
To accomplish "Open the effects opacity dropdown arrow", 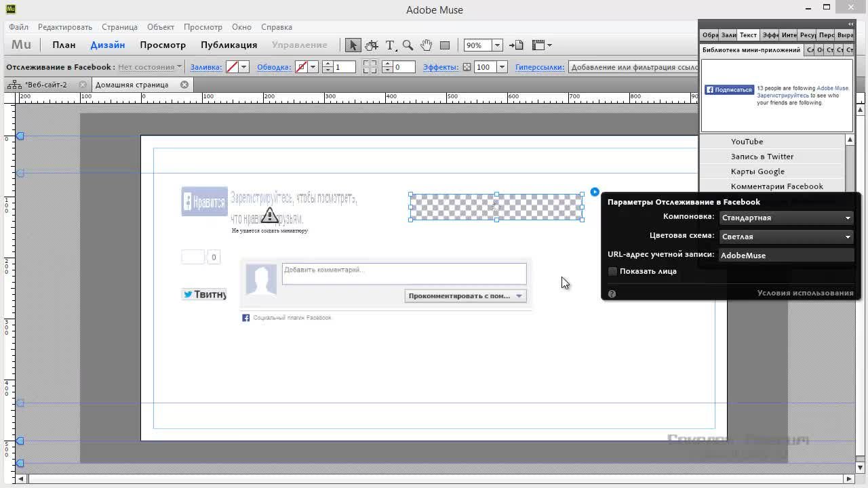I will (502, 67).
